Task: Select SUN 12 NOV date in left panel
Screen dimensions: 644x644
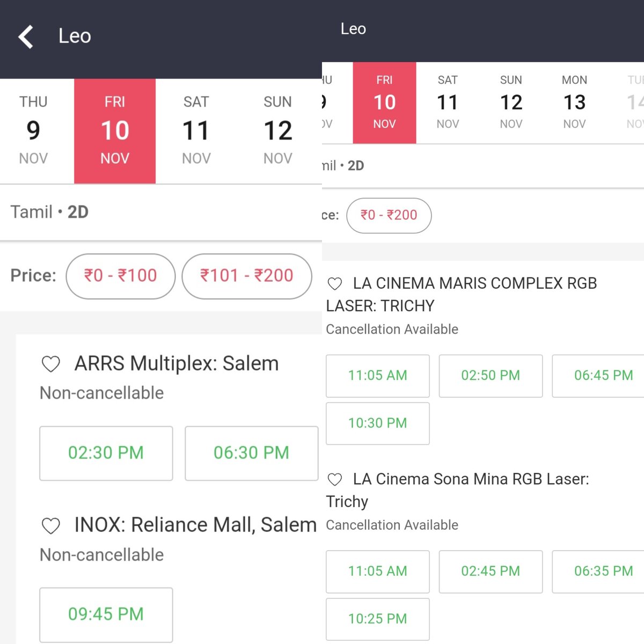Action: click(278, 131)
